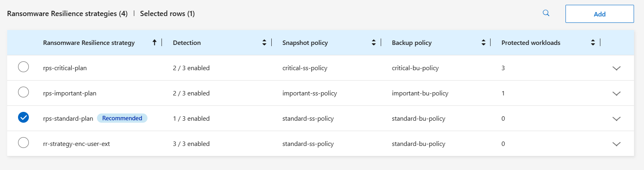Deselect the checked rps-standard-plan row

pos(24,117)
